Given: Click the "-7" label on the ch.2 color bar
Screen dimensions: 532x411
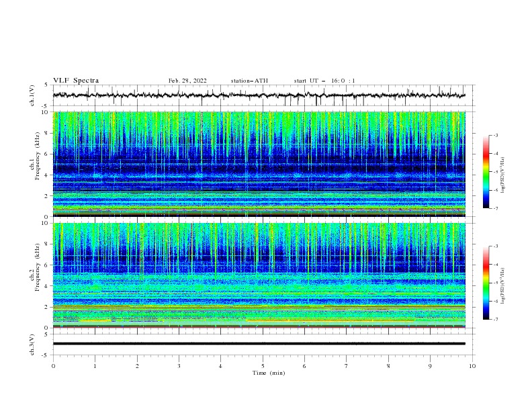Looking at the screenshot, I should [x=495, y=320].
